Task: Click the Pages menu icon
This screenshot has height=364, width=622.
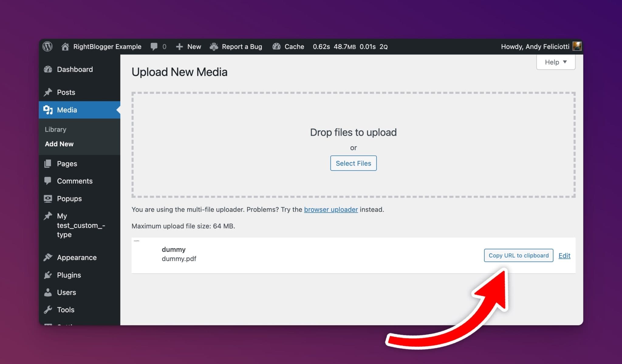Action: click(x=49, y=163)
